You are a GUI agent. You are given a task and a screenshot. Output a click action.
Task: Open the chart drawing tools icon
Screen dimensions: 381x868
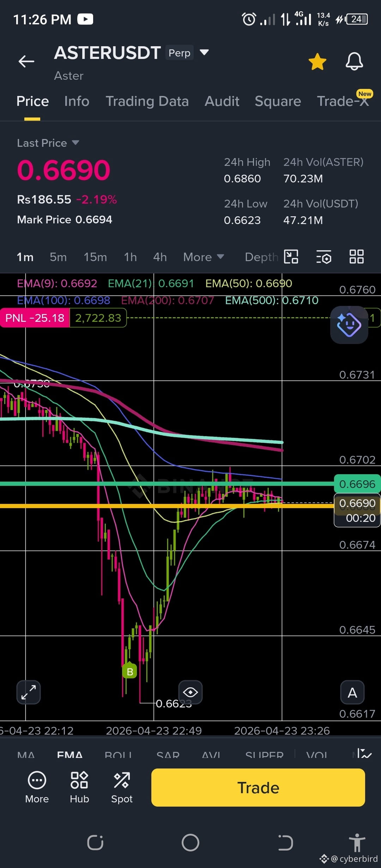[x=291, y=257]
